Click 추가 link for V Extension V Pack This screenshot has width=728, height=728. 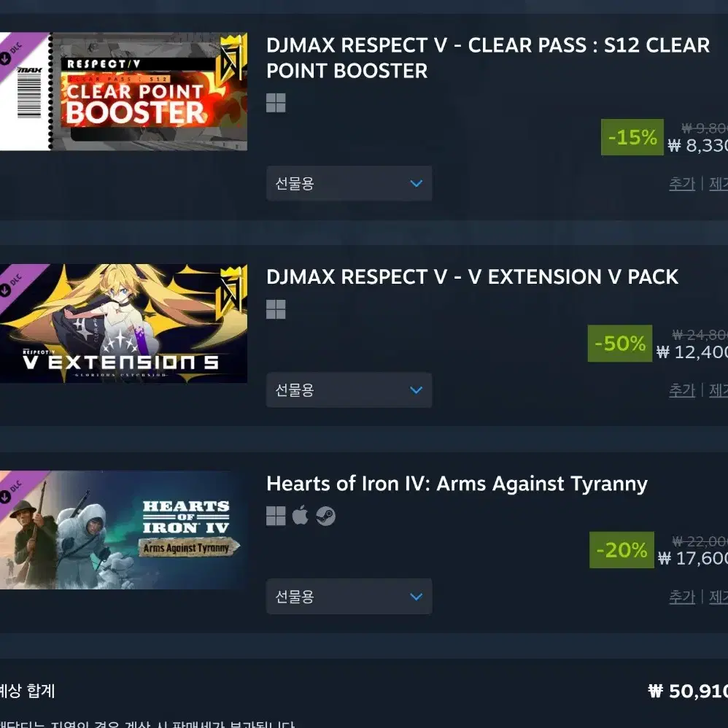681,390
